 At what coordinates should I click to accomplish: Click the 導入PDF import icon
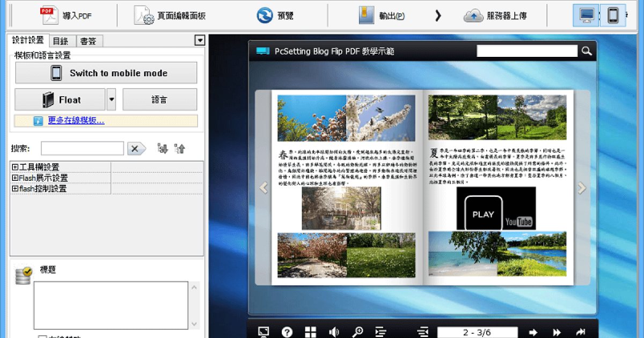tap(50, 16)
